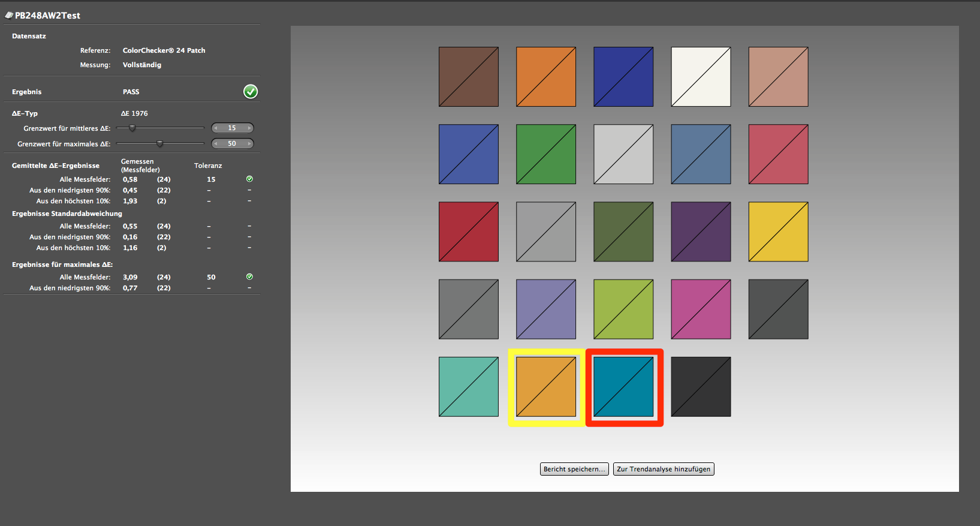Select the white color patch
The width and height of the screenshot is (980, 526).
[701, 77]
